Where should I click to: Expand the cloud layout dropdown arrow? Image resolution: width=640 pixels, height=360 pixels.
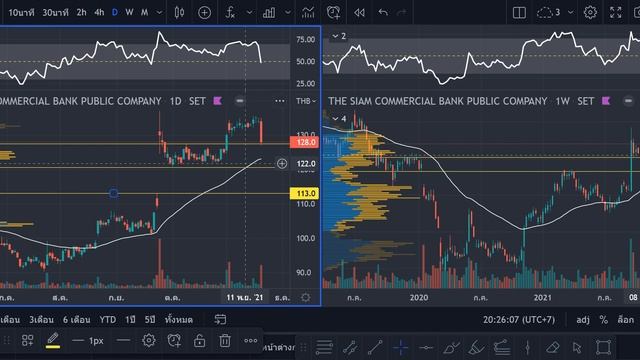[x=571, y=13]
